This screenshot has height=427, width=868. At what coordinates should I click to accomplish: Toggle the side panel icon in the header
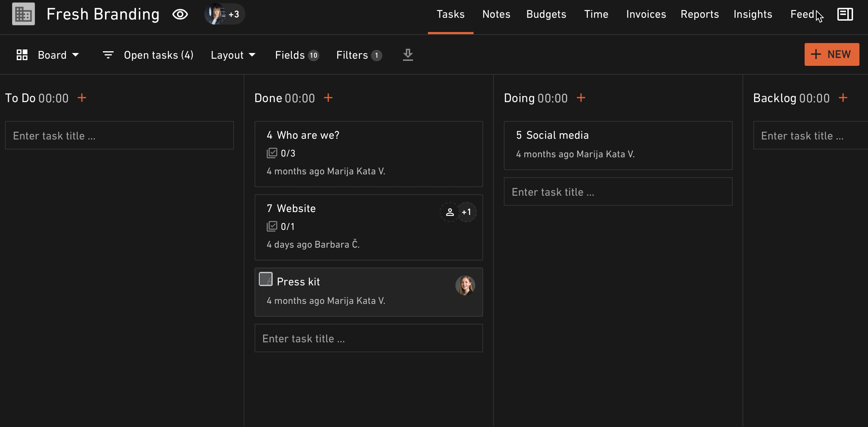pos(845,14)
